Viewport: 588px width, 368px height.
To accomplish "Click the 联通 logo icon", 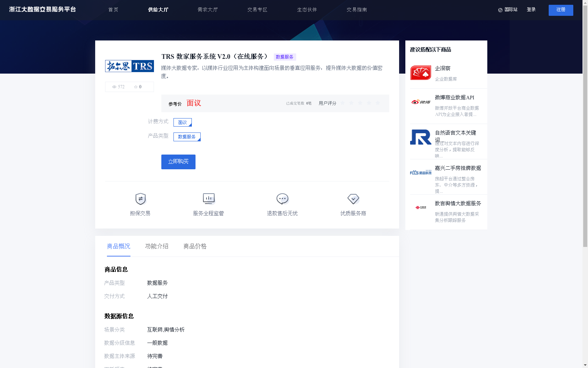I will click(421, 208).
